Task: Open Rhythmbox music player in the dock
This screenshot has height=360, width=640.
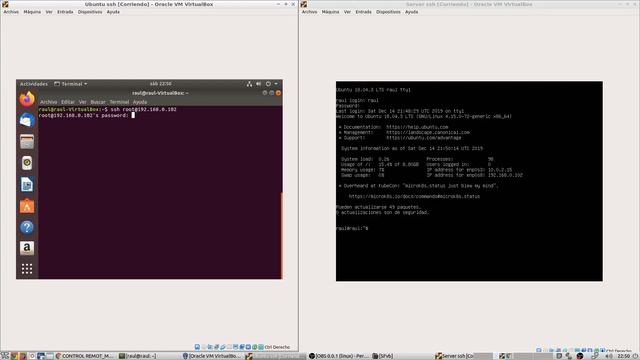Action: (27, 163)
